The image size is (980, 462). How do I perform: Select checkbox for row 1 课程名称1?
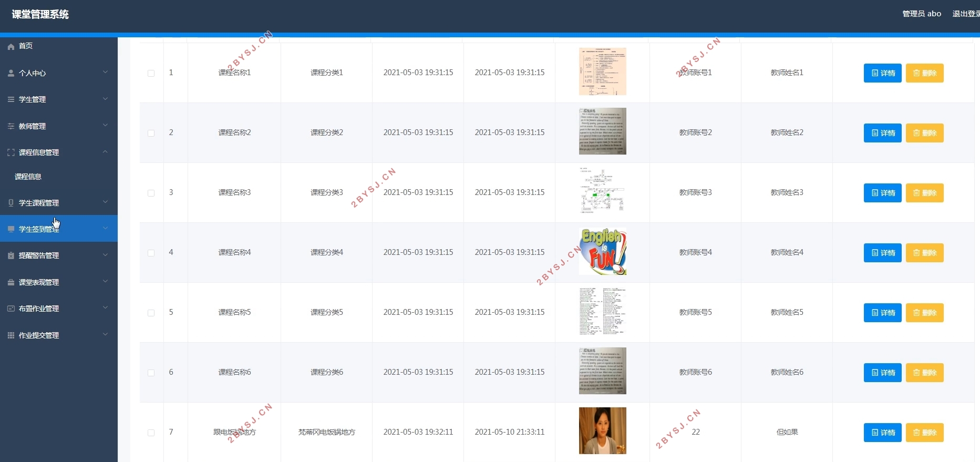[x=151, y=73]
